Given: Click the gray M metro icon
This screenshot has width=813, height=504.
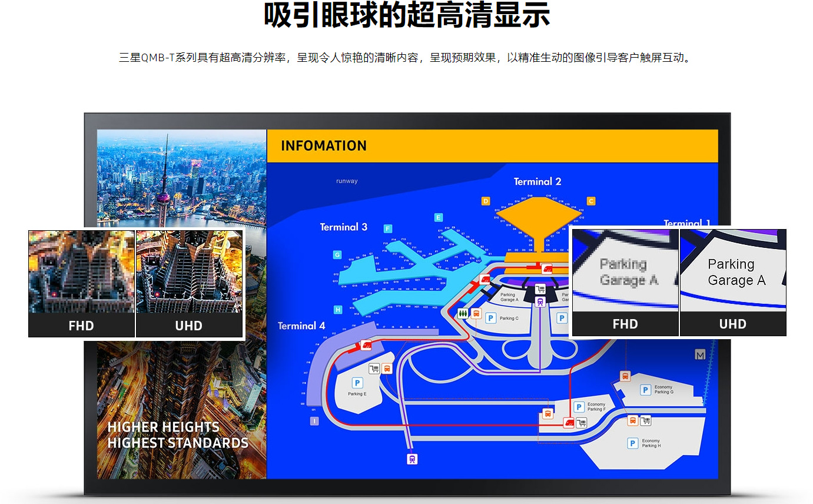Looking at the screenshot, I should click(700, 355).
